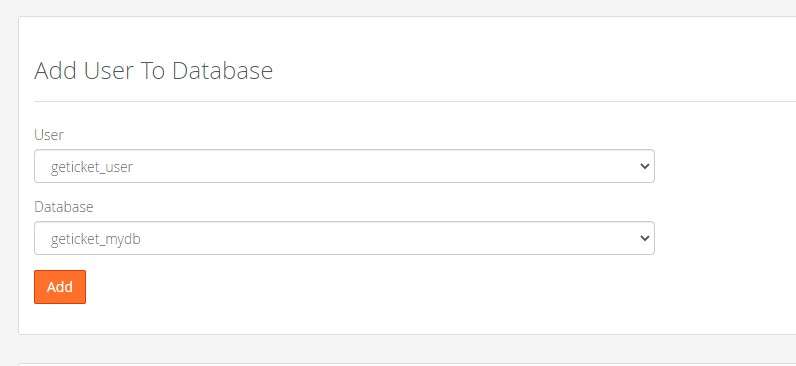Focus the User combo box at its middle
This screenshot has width=796, height=366.
click(x=344, y=166)
